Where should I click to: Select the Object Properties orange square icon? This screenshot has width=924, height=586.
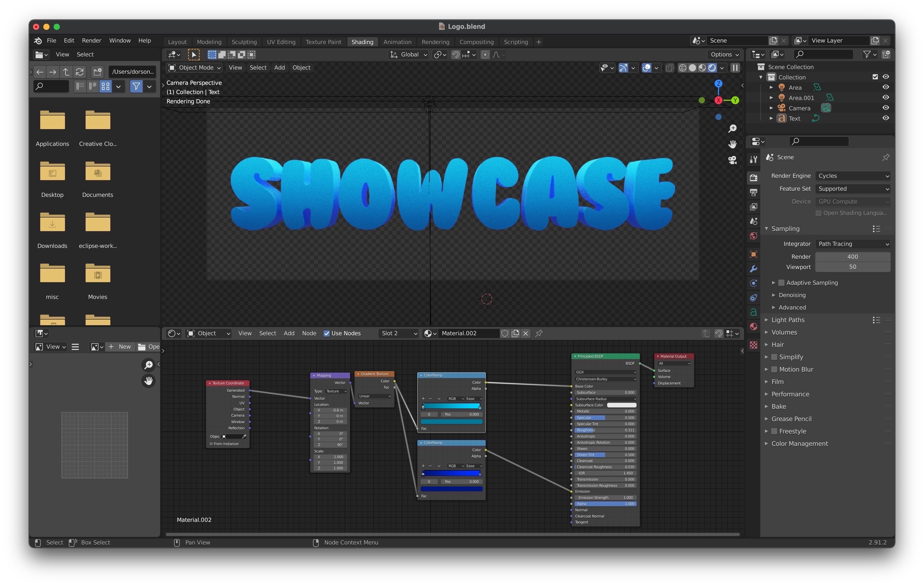(x=753, y=254)
